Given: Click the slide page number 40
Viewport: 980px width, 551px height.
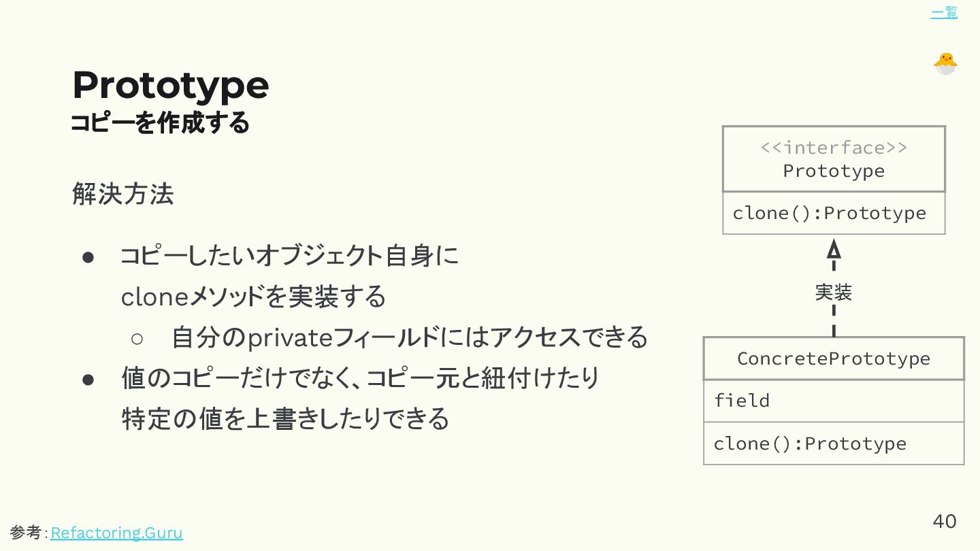Looking at the screenshot, I should click(x=944, y=521).
